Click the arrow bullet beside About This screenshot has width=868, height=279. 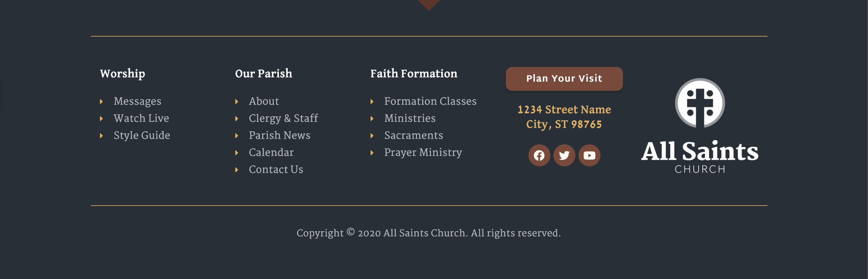pos(237,101)
